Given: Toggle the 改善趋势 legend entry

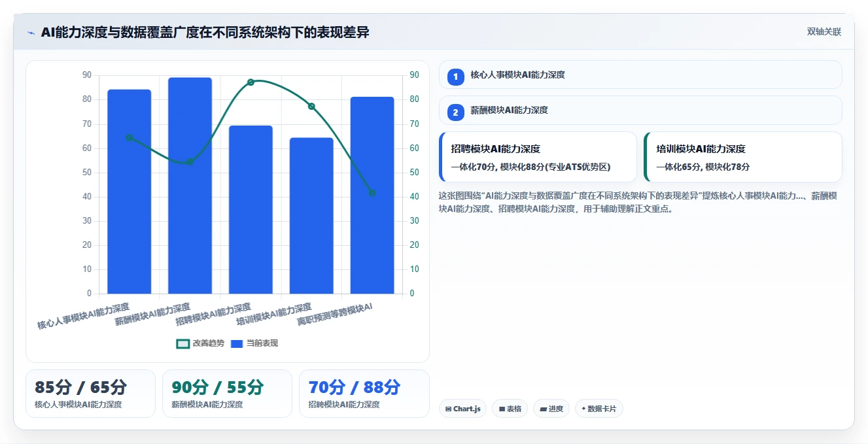Looking at the screenshot, I should pyautogui.click(x=200, y=343).
